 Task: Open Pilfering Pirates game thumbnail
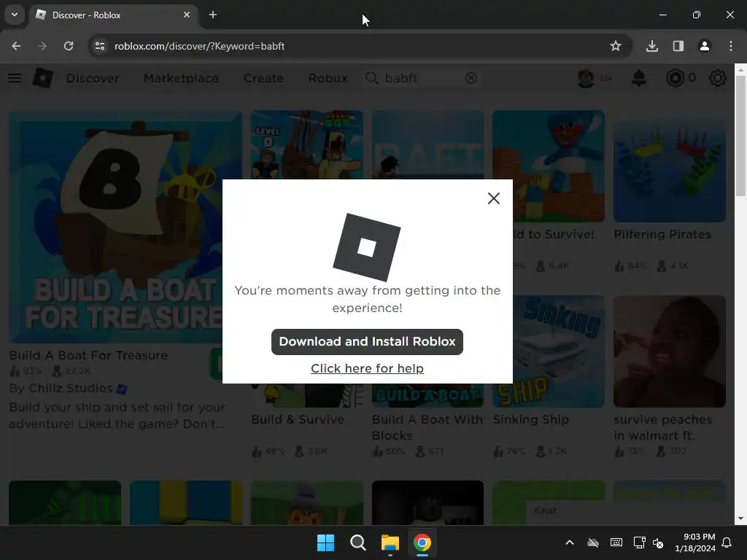670,166
